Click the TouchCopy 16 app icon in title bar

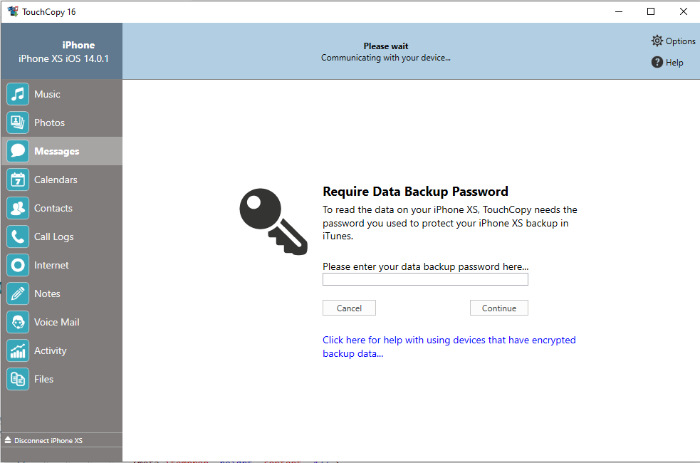[13, 12]
